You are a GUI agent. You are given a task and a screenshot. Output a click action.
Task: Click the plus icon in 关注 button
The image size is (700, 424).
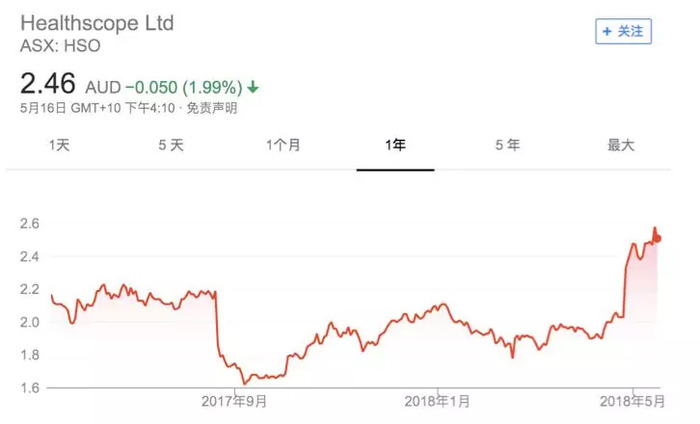(x=607, y=31)
